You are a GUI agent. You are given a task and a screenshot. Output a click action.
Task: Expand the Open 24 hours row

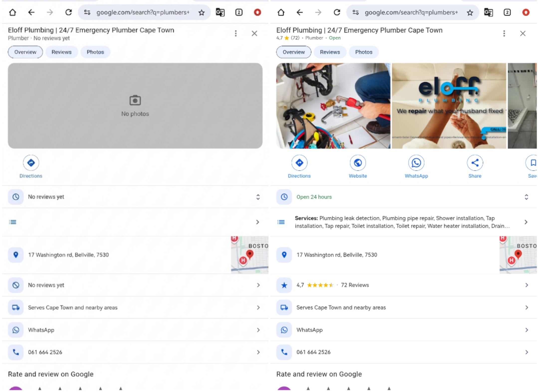(x=404, y=197)
